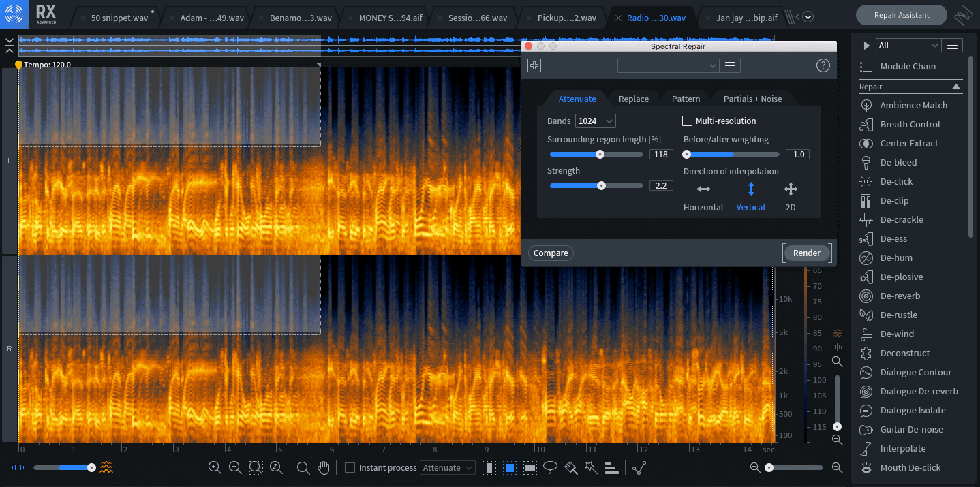
Task: Select the Magic Wand tool
Action: coord(591,468)
